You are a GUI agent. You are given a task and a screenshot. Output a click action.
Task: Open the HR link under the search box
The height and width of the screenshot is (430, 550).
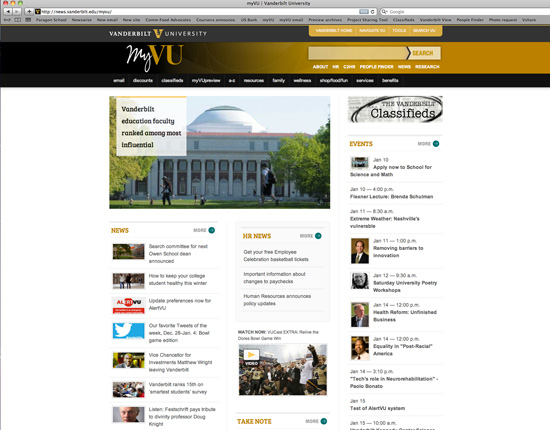point(336,67)
